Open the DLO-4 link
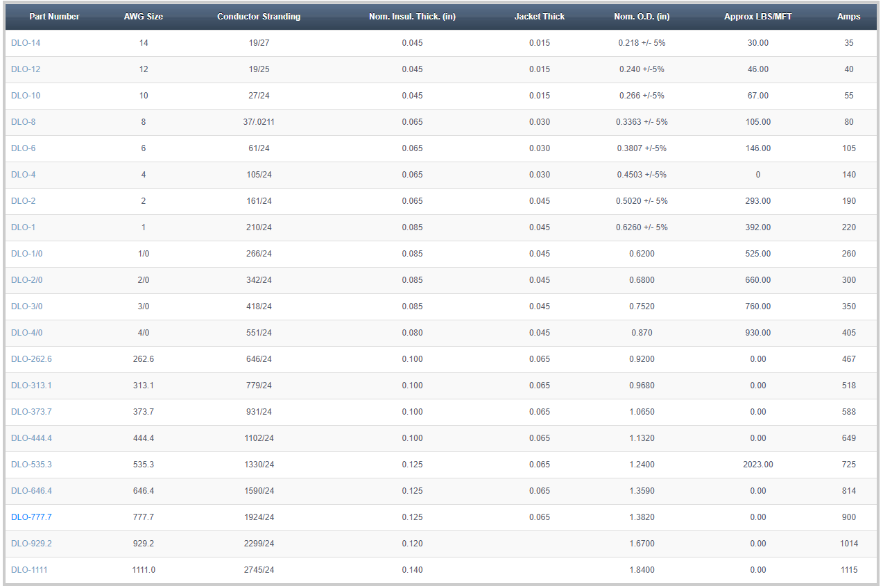 tap(24, 175)
